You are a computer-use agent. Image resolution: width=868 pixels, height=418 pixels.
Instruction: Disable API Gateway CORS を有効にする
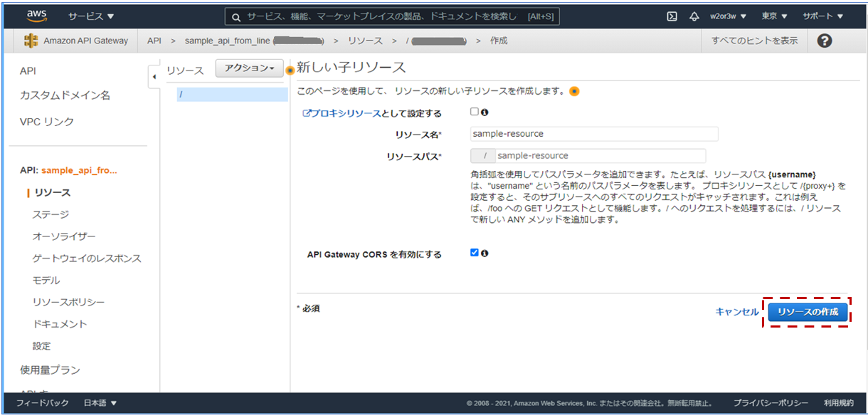pyautogui.click(x=474, y=253)
